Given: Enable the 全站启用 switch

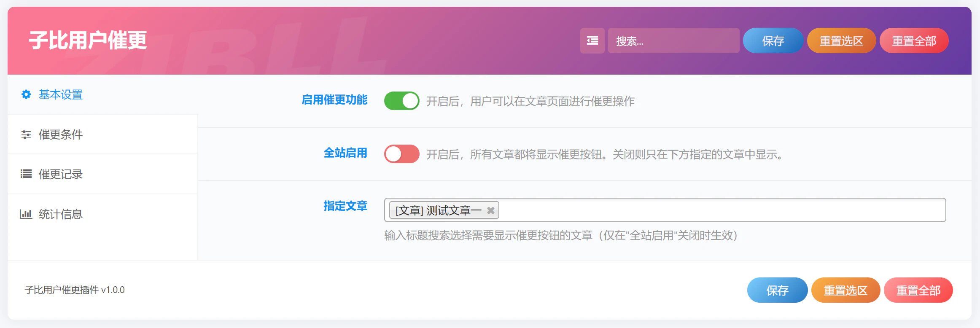Looking at the screenshot, I should [401, 154].
